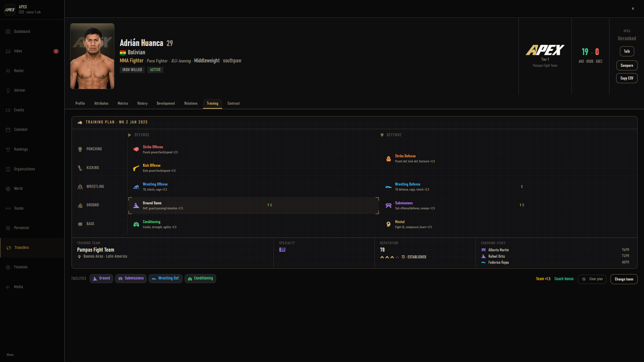Image resolution: width=644 pixels, height=362 pixels.
Task: Click the Personnel sidebar icon
Action: point(8,228)
